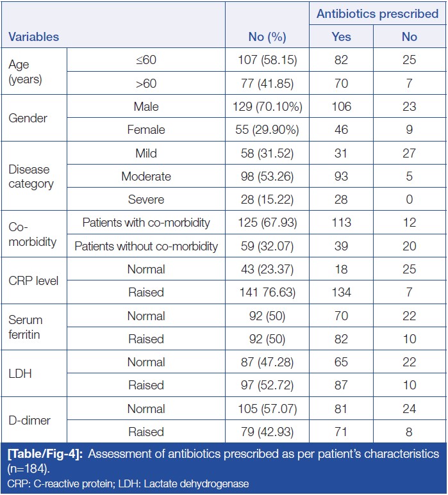This screenshot has height=495, width=448.
Task: Click the "Patients with co-morbidity" cell
Action: (146, 223)
